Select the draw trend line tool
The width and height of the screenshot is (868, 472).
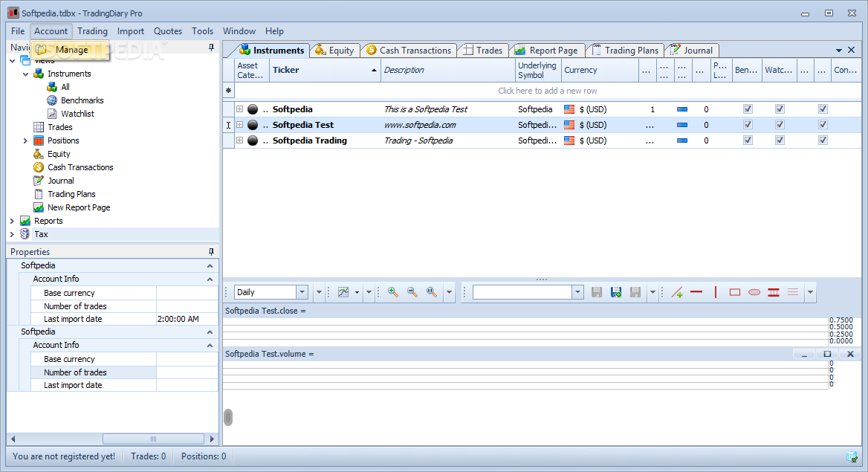point(677,292)
